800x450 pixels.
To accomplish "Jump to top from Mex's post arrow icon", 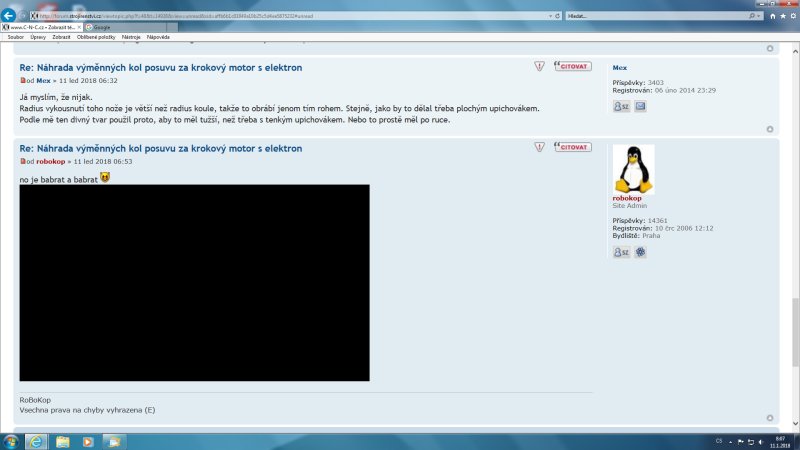I will (x=769, y=128).
